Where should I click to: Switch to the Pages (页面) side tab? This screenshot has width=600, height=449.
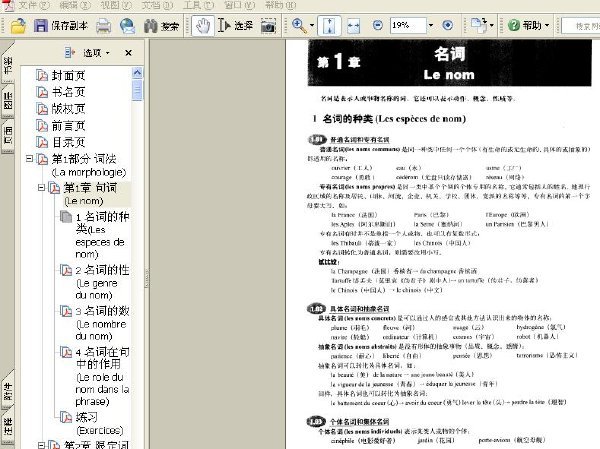pos(7,136)
